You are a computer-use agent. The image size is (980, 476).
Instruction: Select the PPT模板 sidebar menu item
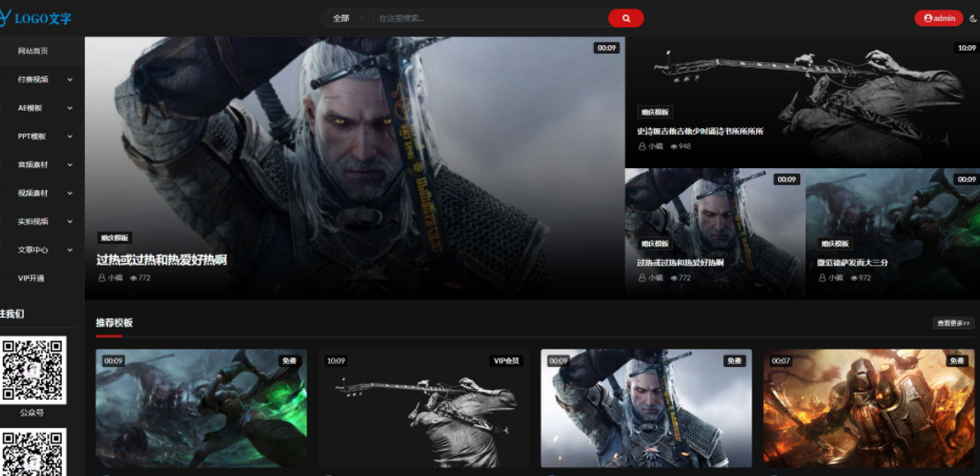(x=31, y=136)
